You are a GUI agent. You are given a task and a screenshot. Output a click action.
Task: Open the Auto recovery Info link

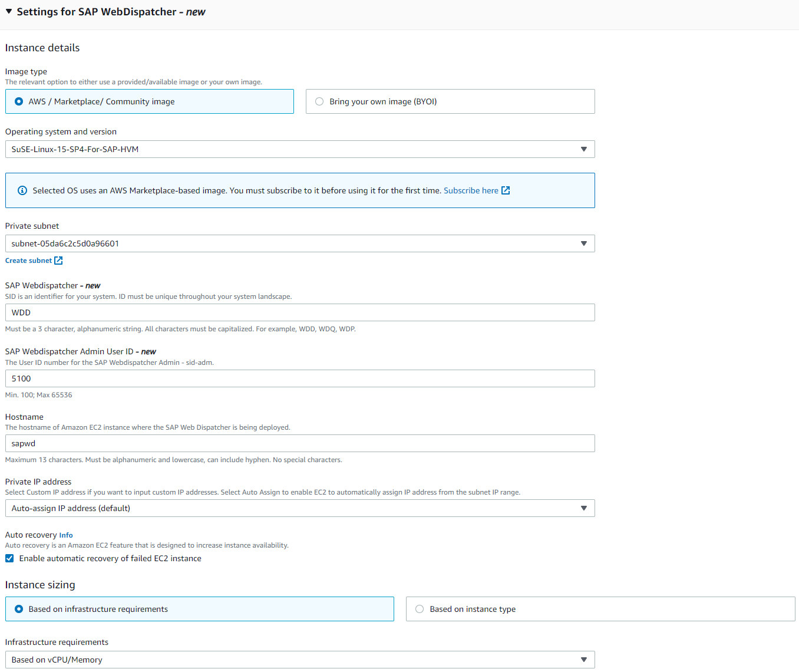tap(66, 535)
